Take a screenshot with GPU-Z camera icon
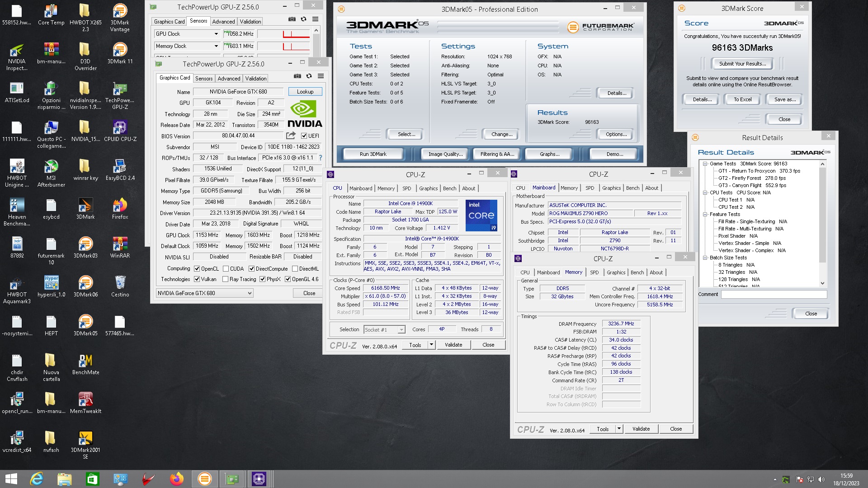 click(x=297, y=76)
